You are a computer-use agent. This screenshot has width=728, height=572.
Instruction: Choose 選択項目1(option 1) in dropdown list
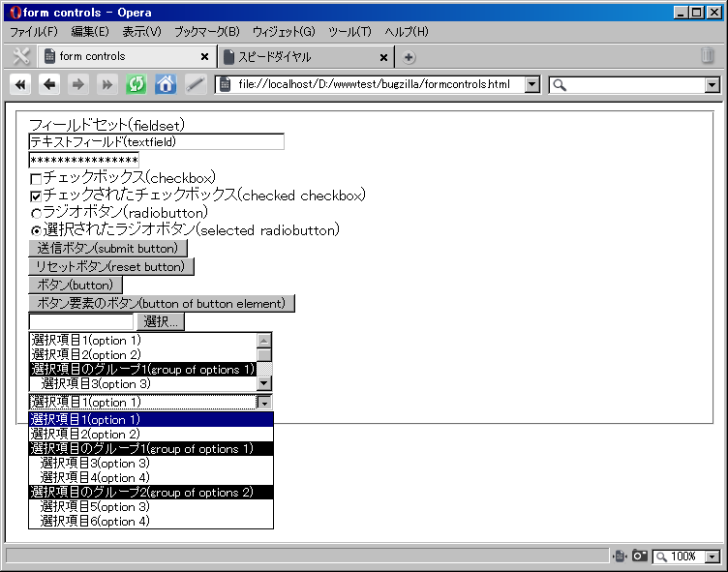(x=151, y=420)
